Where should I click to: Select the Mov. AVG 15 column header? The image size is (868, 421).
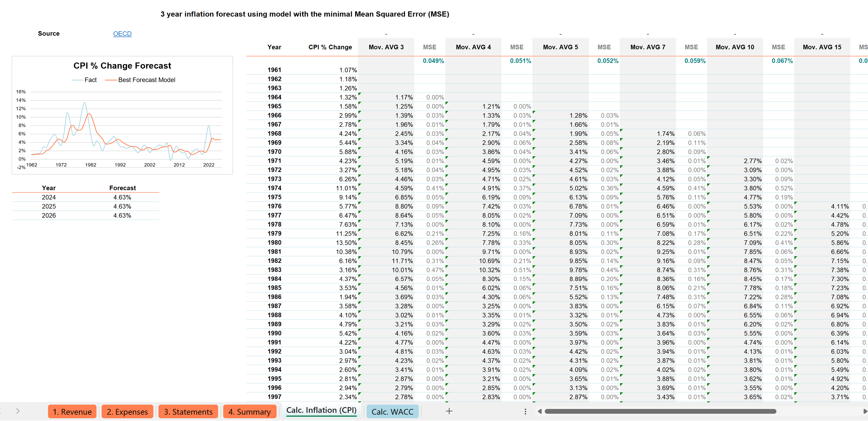822,47
